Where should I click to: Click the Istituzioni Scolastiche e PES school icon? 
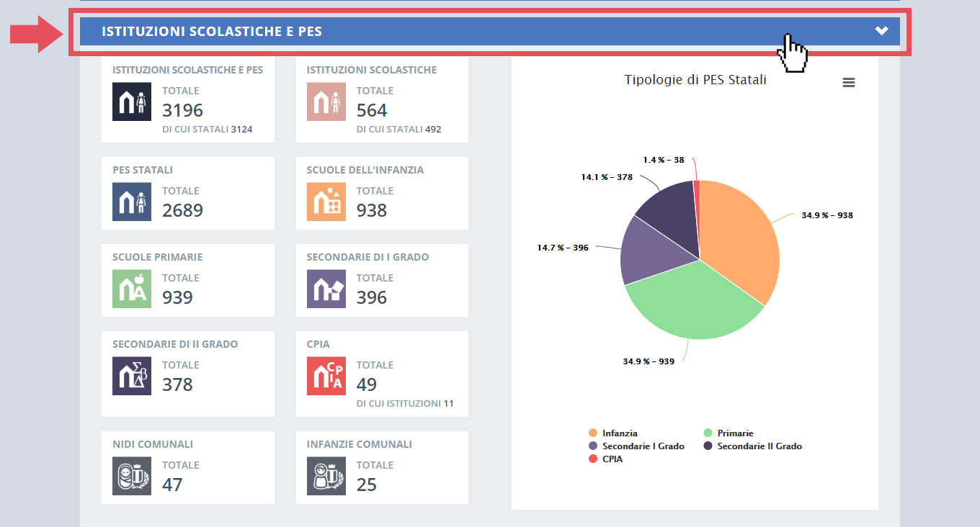tap(132, 102)
